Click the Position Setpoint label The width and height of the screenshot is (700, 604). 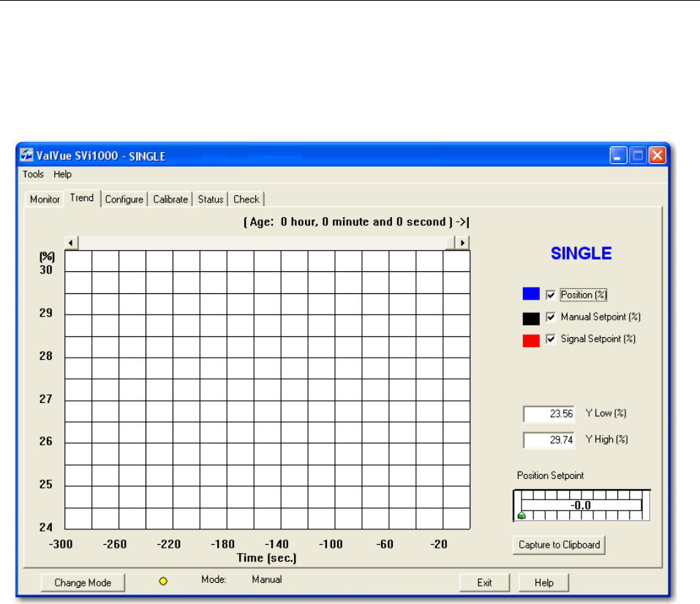[551, 475]
